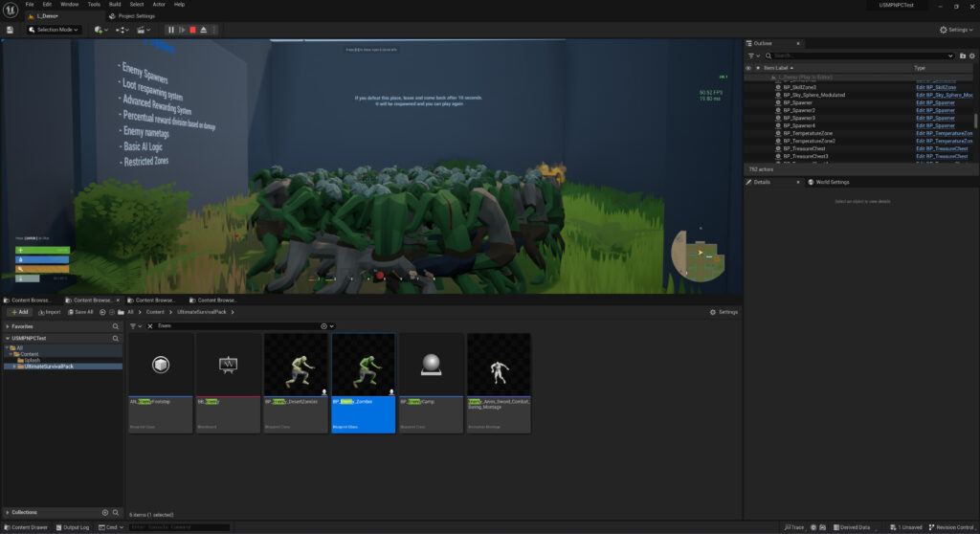Viewport: 980px width, 534px height.
Task: Click the Eject from player controller icon
Action: [x=203, y=30]
